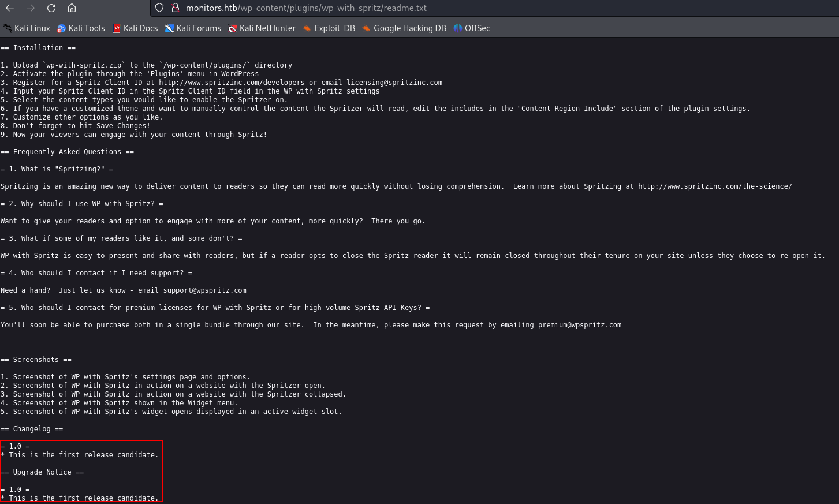Click the 'wp-with-spritz.zip' upload step line
The width and height of the screenshot is (839, 504).
tap(147, 65)
